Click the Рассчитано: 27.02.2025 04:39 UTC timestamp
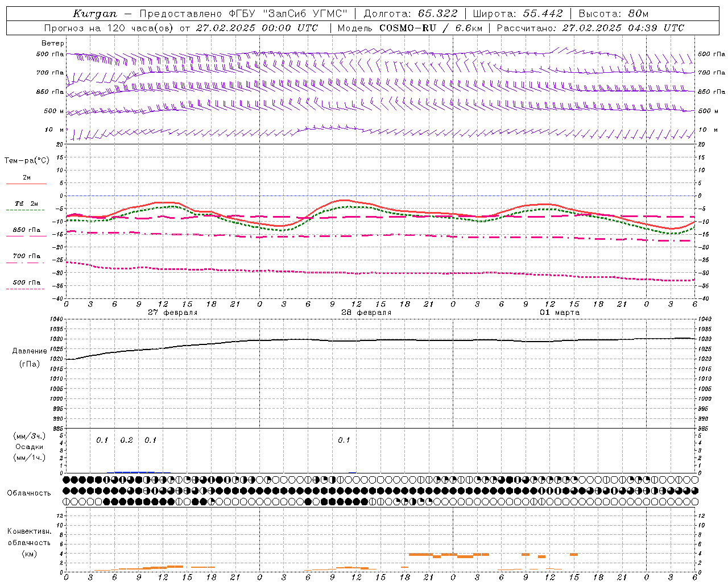 pos(590,28)
